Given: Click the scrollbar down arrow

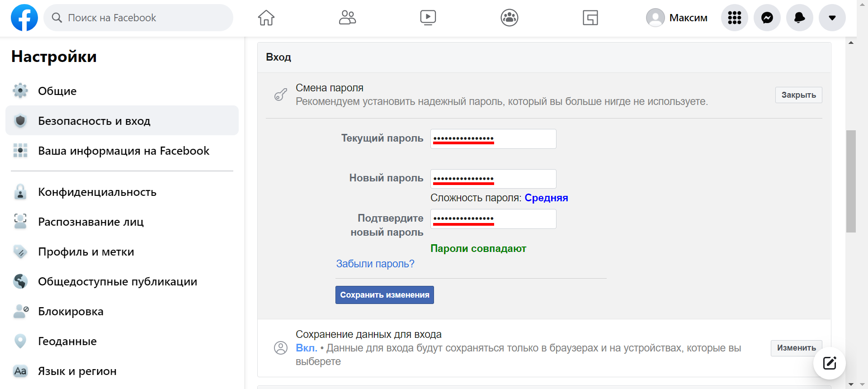Looking at the screenshot, I should [851, 384].
